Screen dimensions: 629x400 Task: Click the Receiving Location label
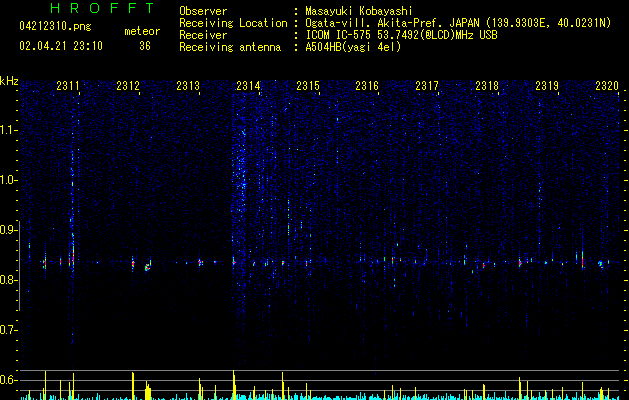point(233,23)
